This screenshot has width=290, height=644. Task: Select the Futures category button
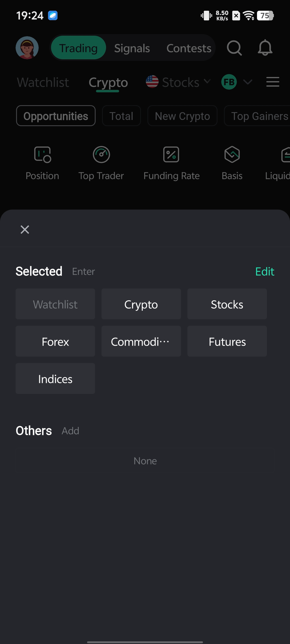click(227, 341)
